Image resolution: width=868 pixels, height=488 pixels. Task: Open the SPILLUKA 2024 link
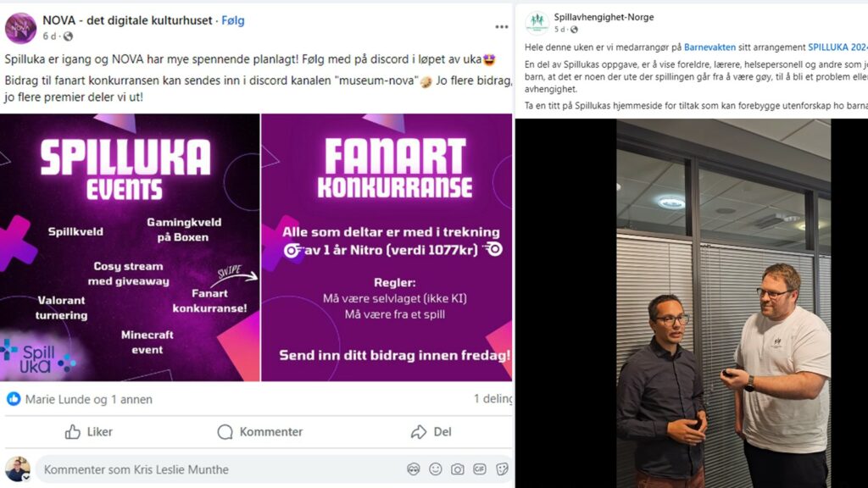point(837,47)
